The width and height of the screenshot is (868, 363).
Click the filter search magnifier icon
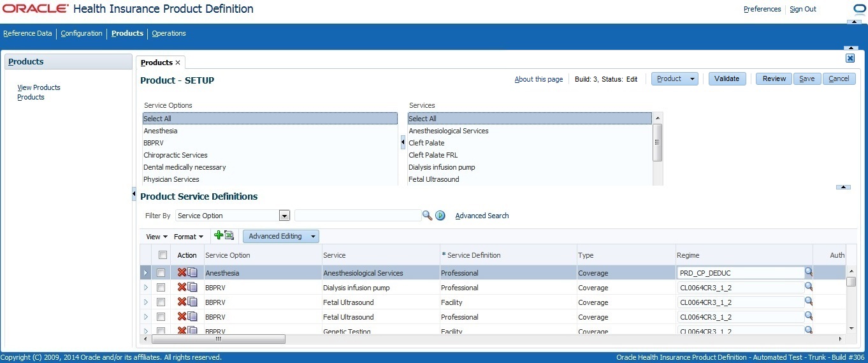click(427, 216)
